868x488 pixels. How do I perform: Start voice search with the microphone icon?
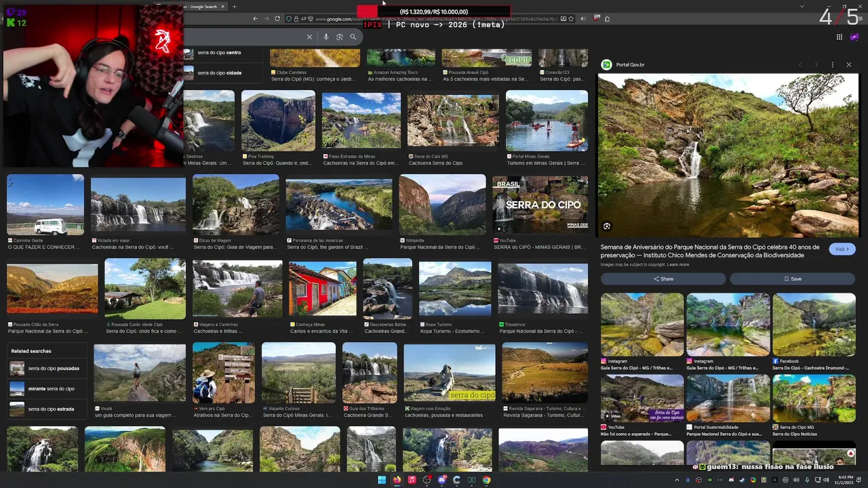pyautogui.click(x=326, y=37)
